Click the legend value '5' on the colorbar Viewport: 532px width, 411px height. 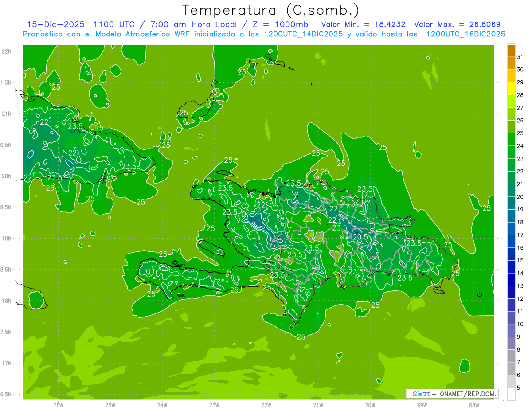pyautogui.click(x=518, y=388)
